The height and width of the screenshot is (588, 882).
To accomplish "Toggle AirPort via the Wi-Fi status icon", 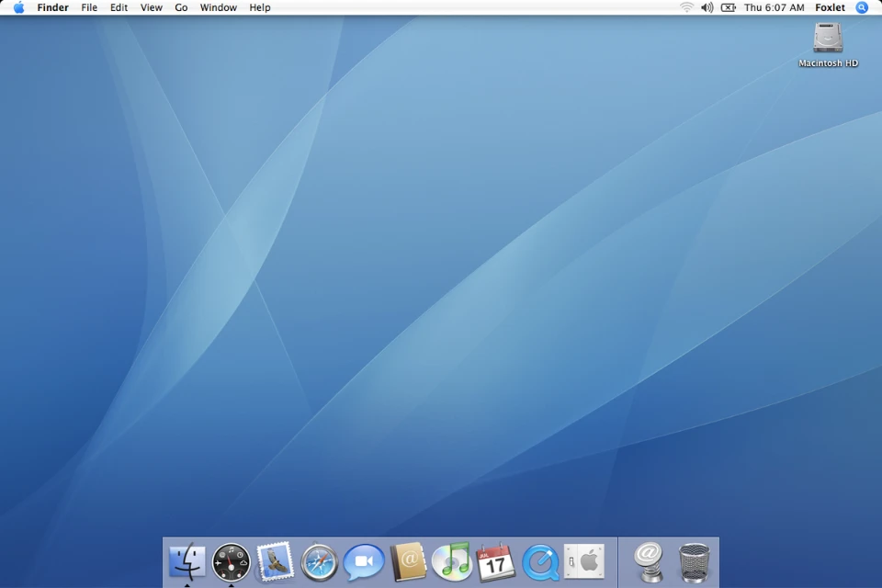I will tap(686, 7).
